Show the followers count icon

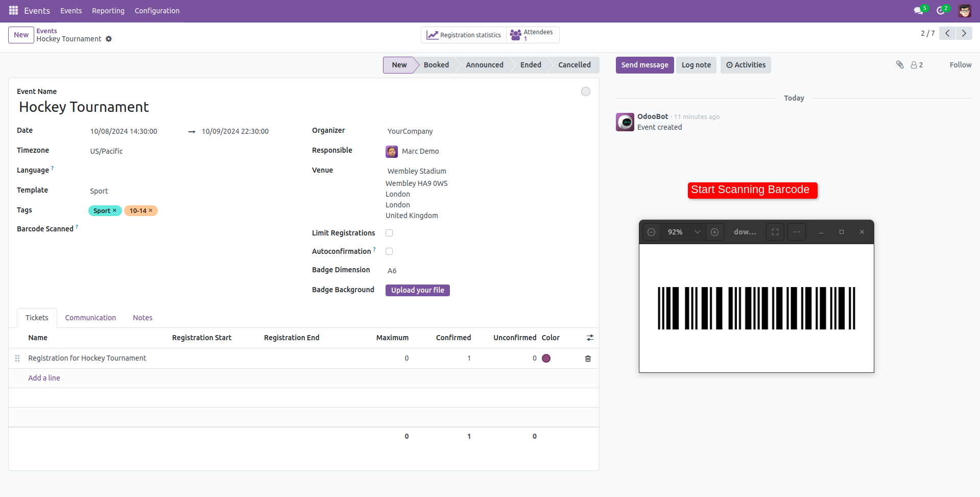[917, 65]
